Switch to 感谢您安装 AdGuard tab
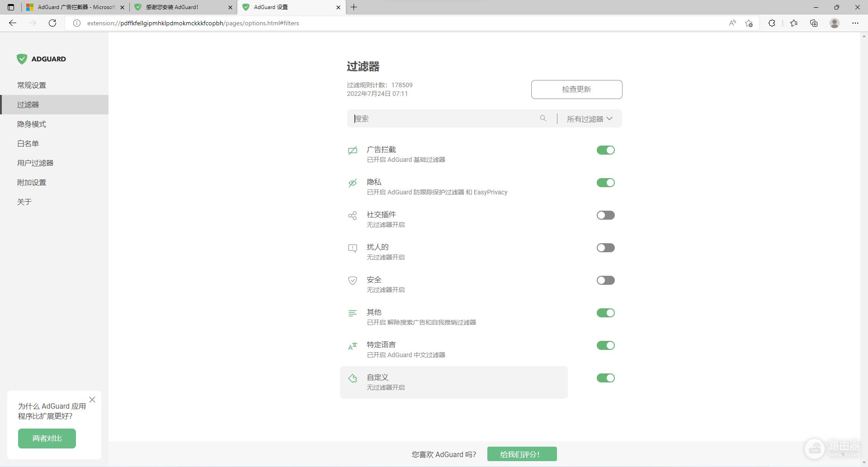 [x=184, y=7]
